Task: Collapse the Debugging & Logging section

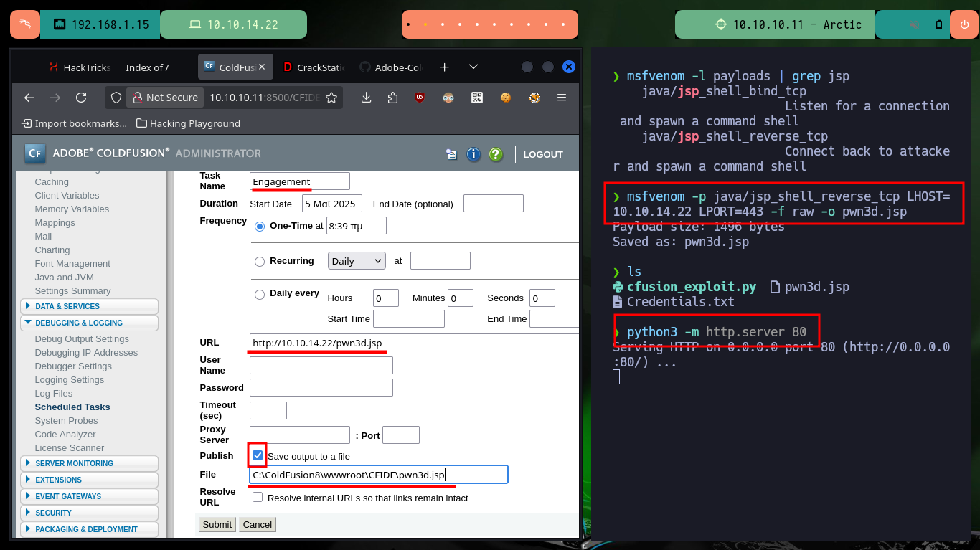Action: pyautogui.click(x=89, y=323)
